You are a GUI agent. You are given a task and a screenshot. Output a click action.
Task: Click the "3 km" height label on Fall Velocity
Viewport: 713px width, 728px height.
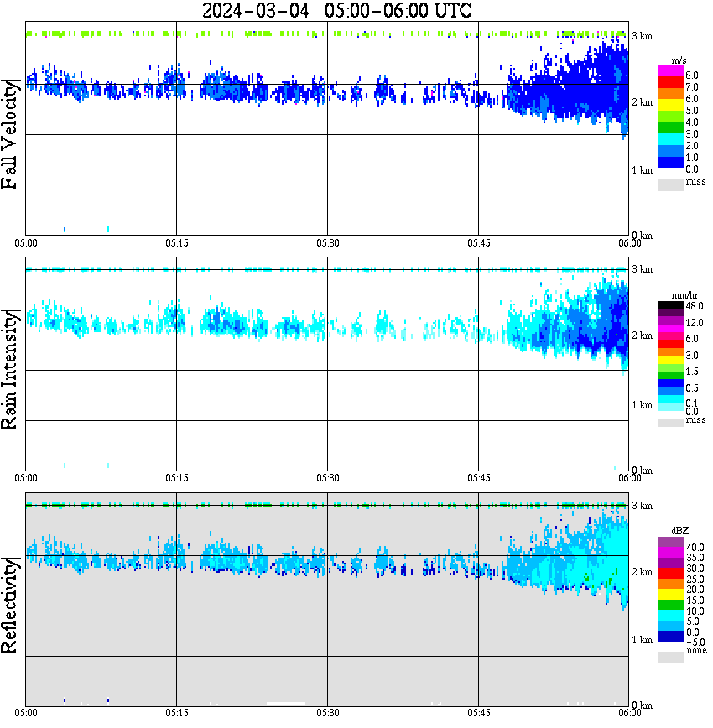click(x=642, y=36)
